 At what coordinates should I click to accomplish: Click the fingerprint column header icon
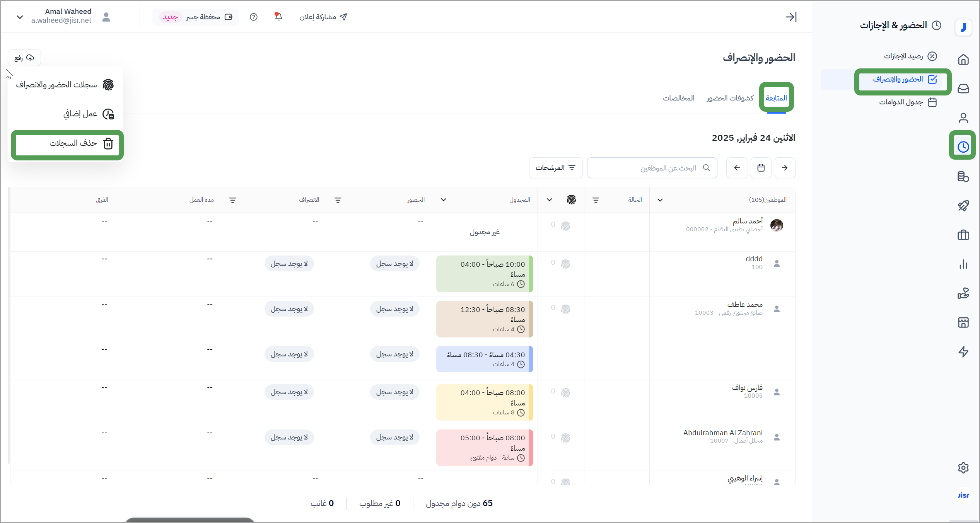[571, 199]
